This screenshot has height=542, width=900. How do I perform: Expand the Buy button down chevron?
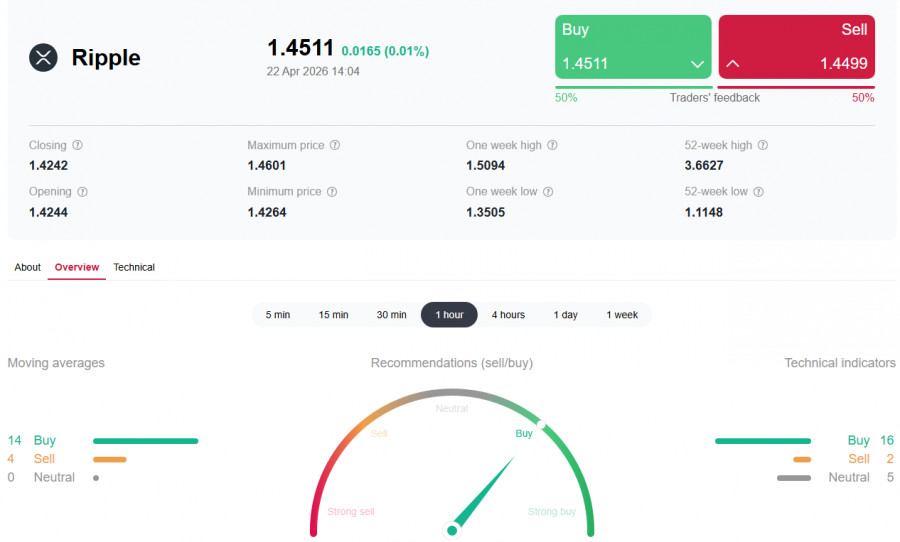(697, 64)
